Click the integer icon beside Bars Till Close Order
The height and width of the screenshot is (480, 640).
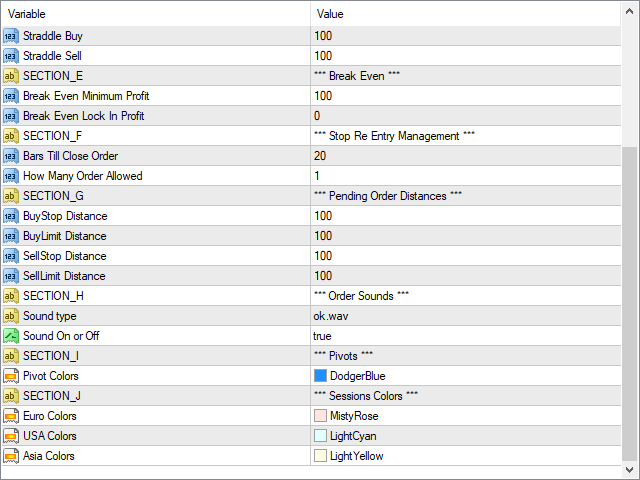point(11,156)
